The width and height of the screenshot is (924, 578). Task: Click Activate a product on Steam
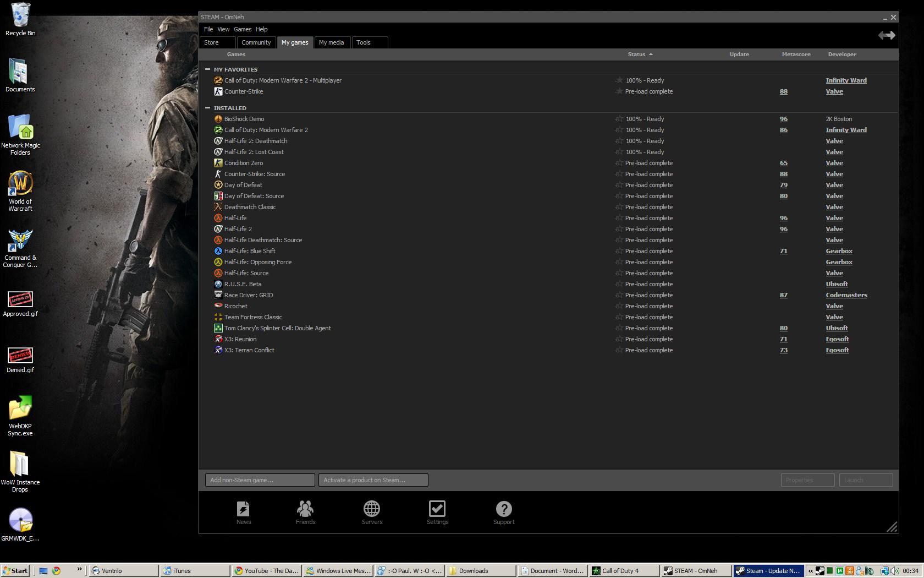click(373, 480)
